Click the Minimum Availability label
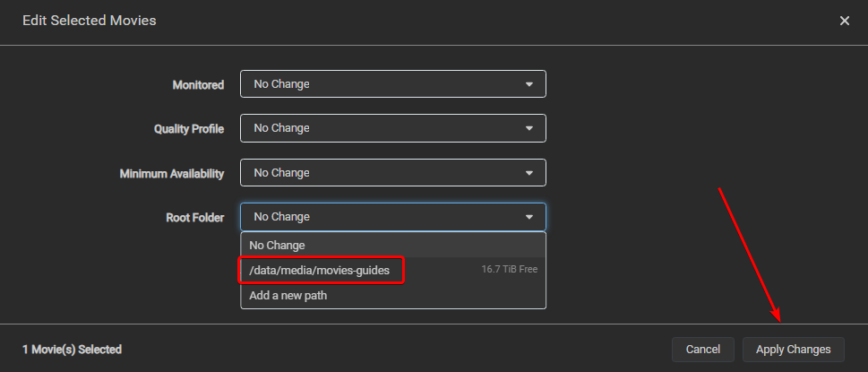This screenshot has width=868, height=372. (x=172, y=173)
